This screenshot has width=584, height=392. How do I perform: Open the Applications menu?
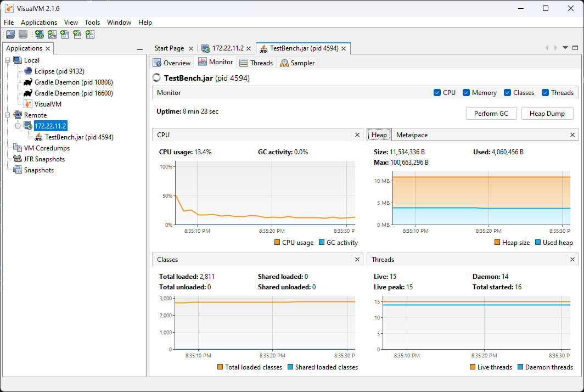39,23
